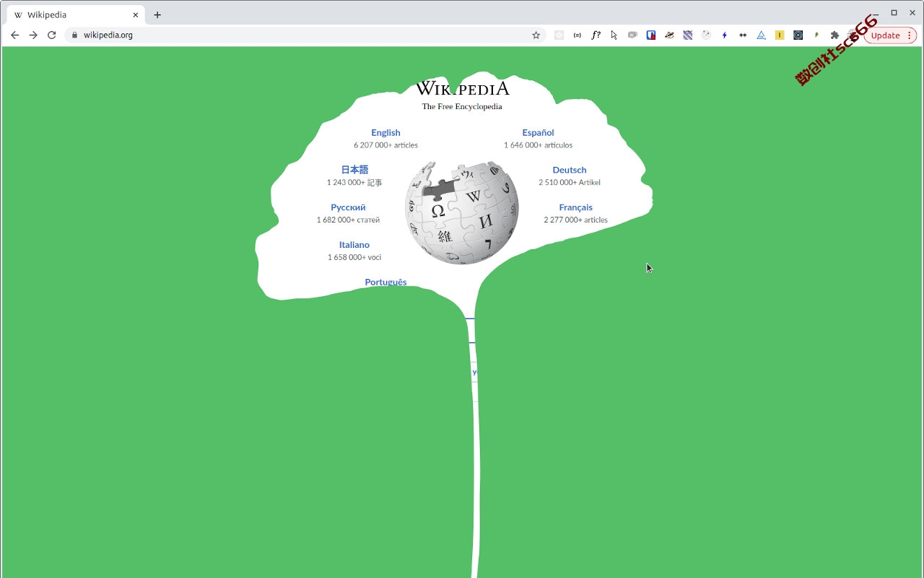This screenshot has height=578, width=924.
Task: Click the "The Free Encyclopedia" subtitle
Action: point(462,106)
